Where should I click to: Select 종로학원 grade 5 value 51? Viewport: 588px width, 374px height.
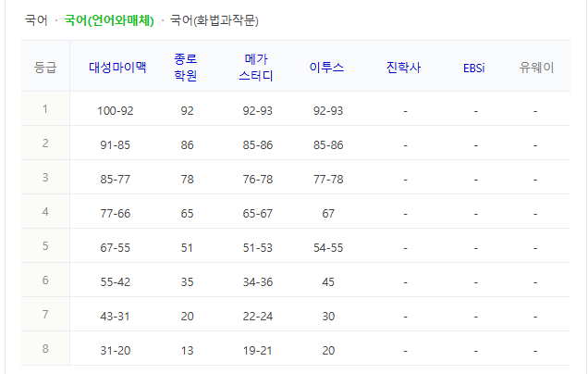(x=187, y=248)
